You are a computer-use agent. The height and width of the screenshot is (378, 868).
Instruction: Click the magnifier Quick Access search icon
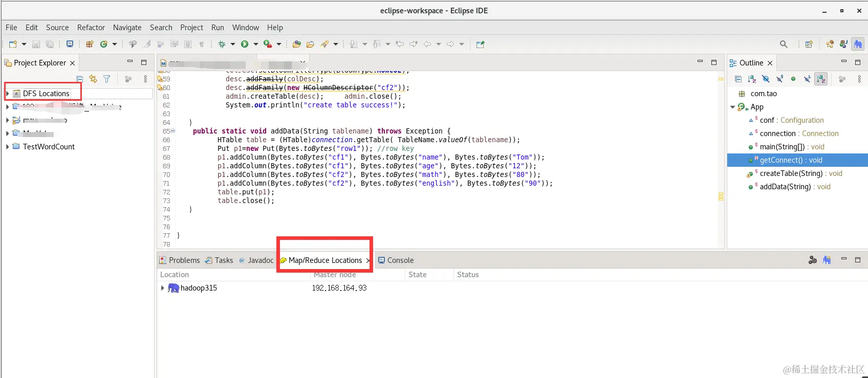click(x=784, y=45)
